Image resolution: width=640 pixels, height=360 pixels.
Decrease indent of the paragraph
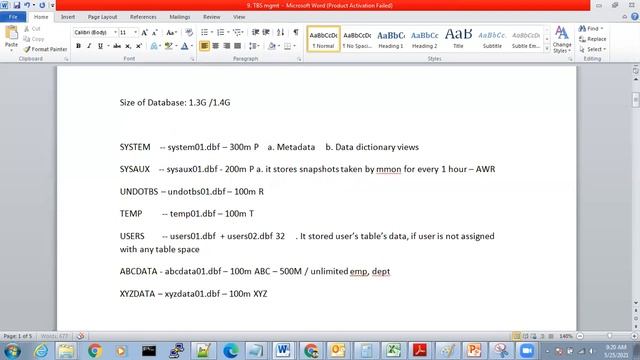click(x=255, y=32)
